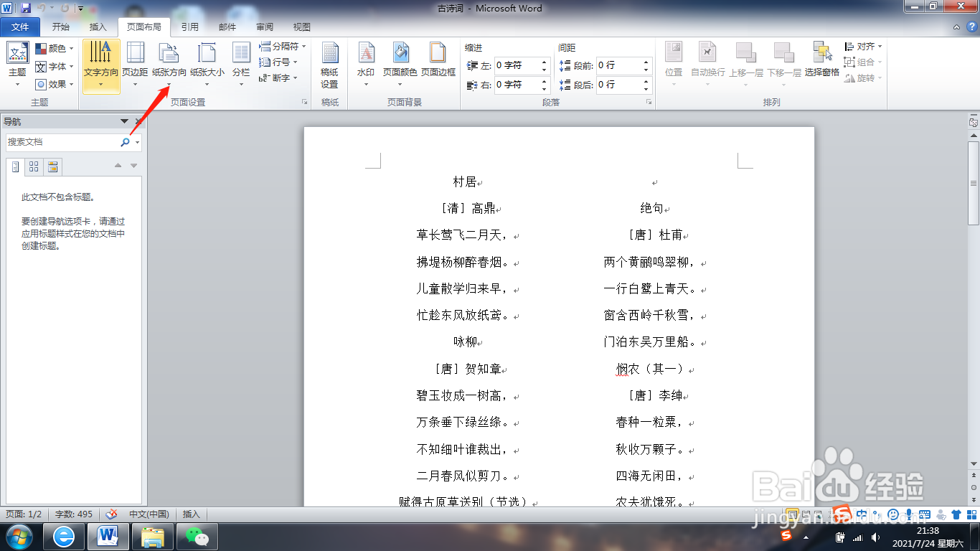Viewport: 980px width, 551px height.
Task: Click the vertical scrollbar up arrow
Action: pos(973,135)
